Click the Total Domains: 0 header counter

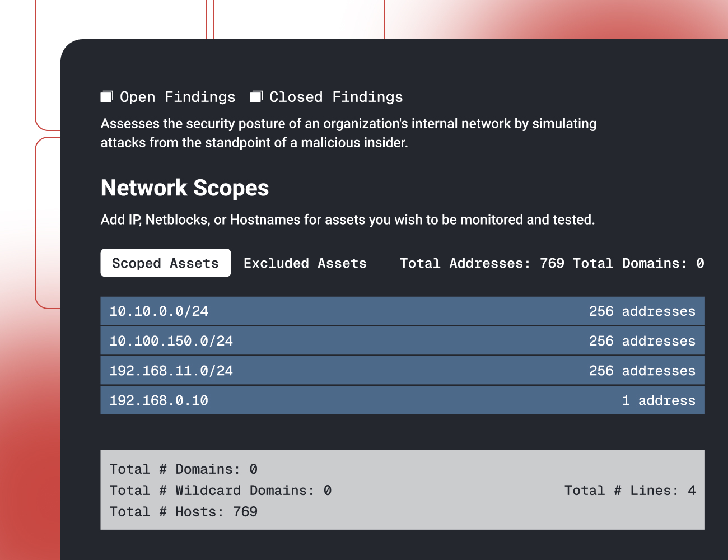(638, 263)
